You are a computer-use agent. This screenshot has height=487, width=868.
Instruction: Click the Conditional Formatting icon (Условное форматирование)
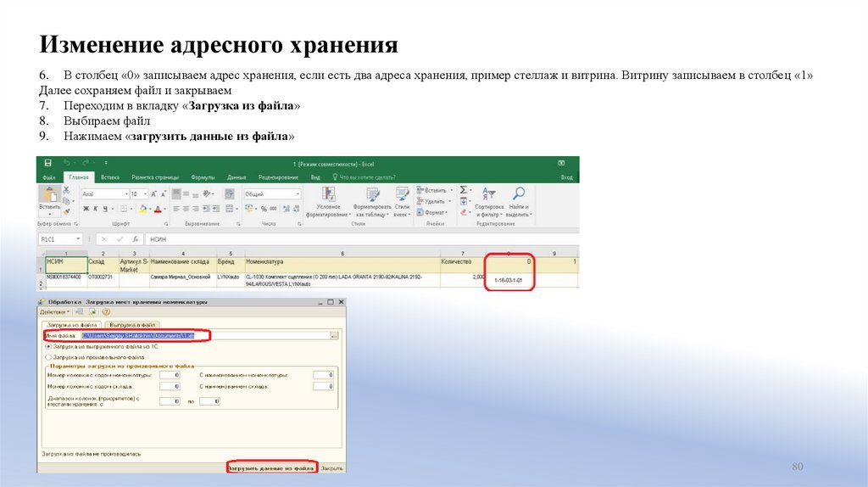tap(329, 194)
